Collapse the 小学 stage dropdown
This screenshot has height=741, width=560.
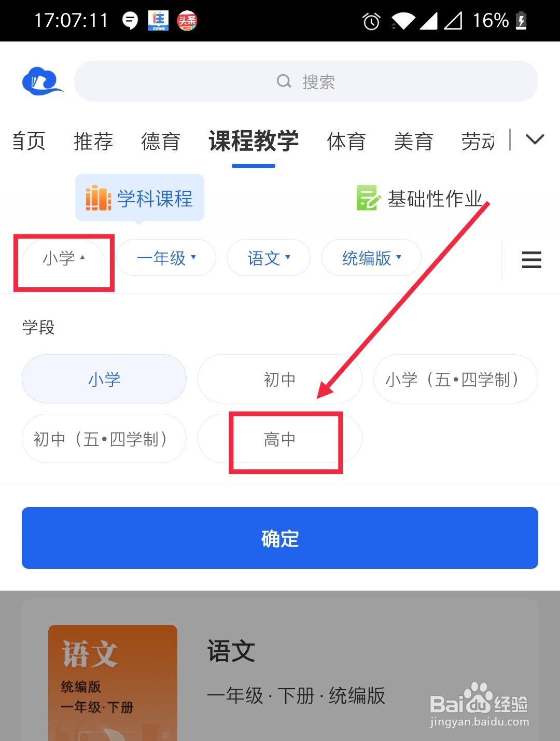(x=64, y=258)
